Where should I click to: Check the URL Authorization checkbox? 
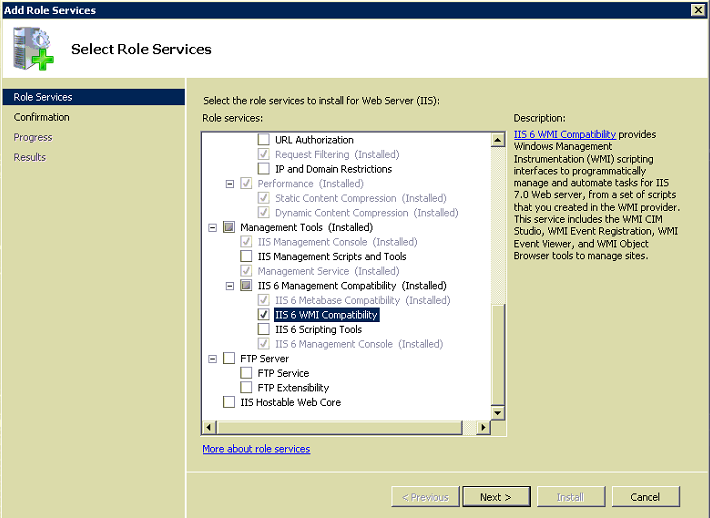[x=264, y=139]
